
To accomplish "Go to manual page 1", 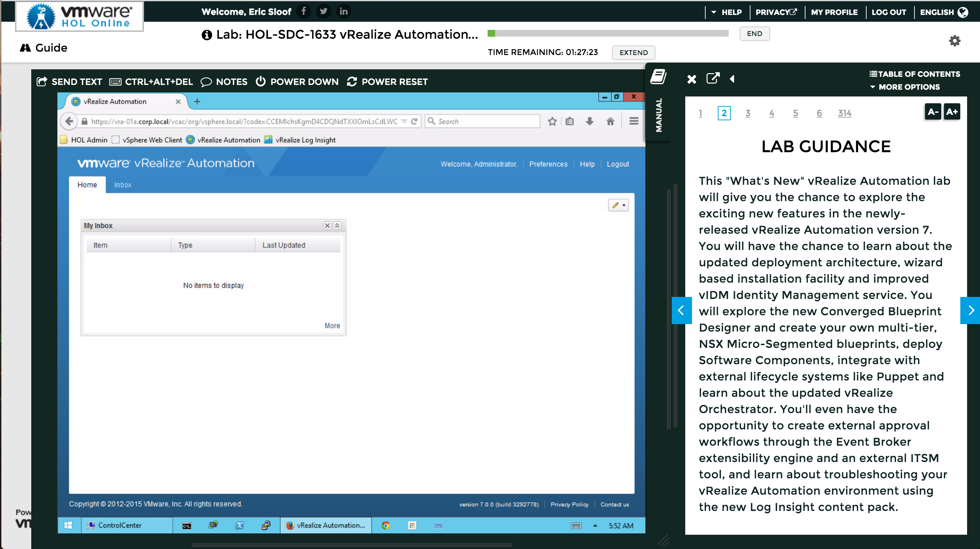I will tap(701, 113).
